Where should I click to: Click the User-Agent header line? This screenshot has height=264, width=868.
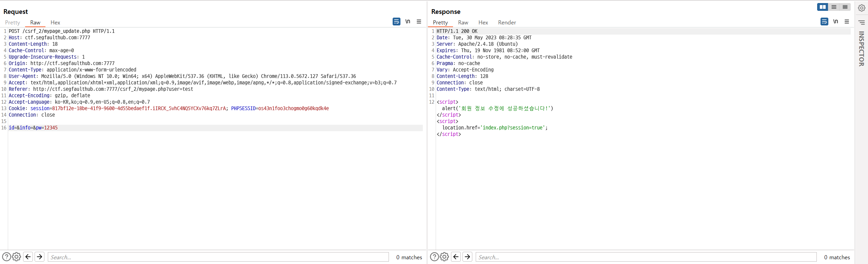[182, 76]
